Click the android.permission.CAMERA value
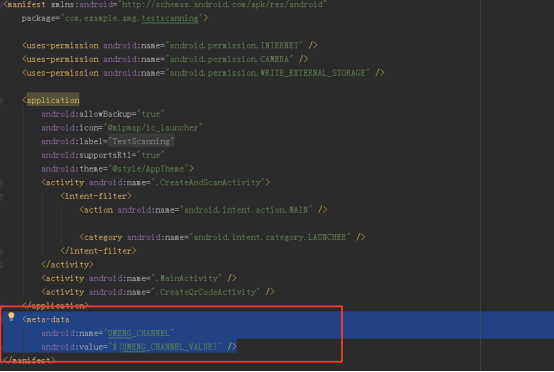The height and width of the screenshot is (372, 554). 229,59
